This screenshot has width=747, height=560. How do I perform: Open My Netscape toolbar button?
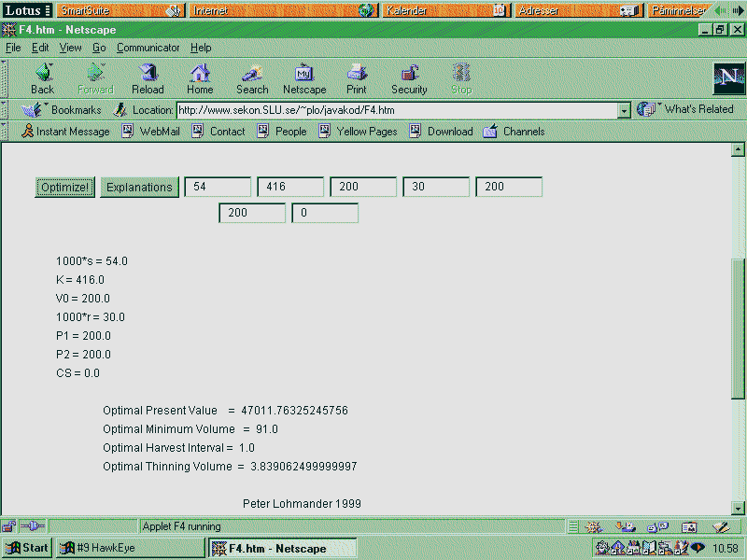304,79
